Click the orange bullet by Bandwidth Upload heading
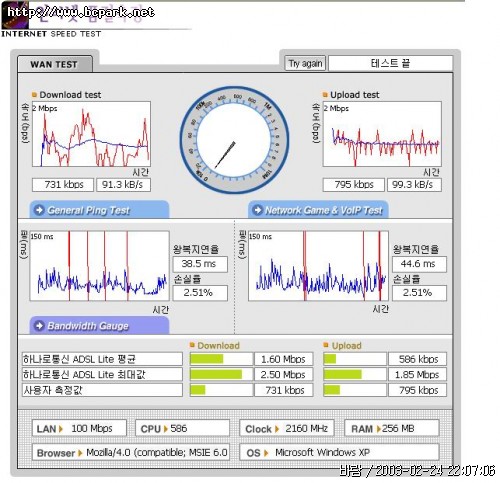The image size is (500, 483). [x=326, y=345]
